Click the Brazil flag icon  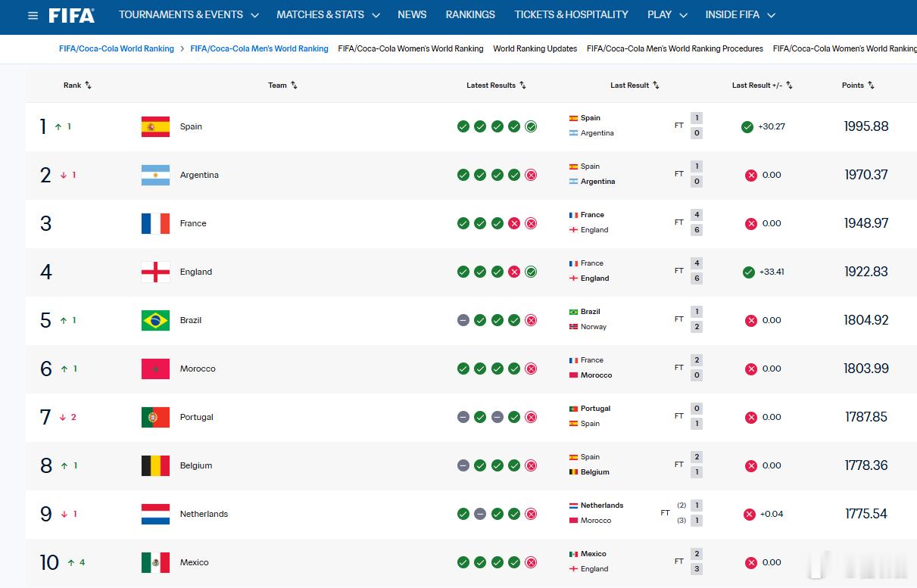pyautogui.click(x=155, y=320)
